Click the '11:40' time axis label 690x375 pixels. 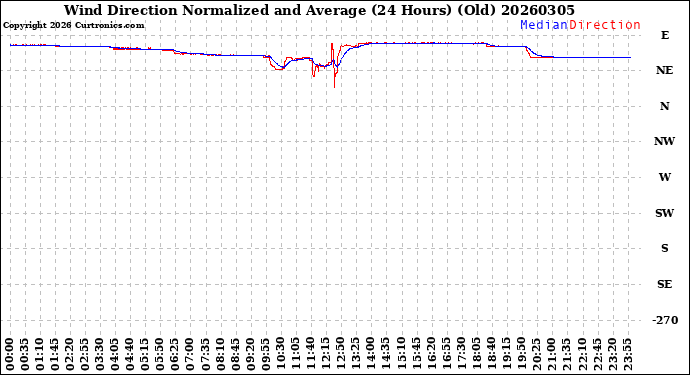(311, 355)
